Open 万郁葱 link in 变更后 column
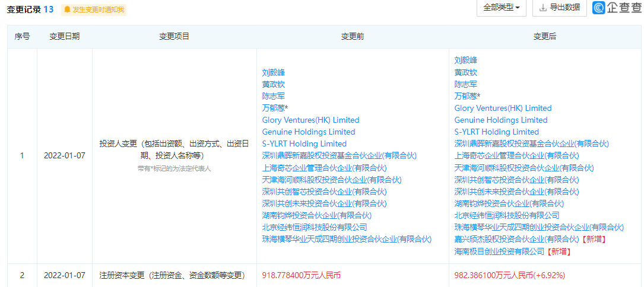644x287 pixels. 466,97
